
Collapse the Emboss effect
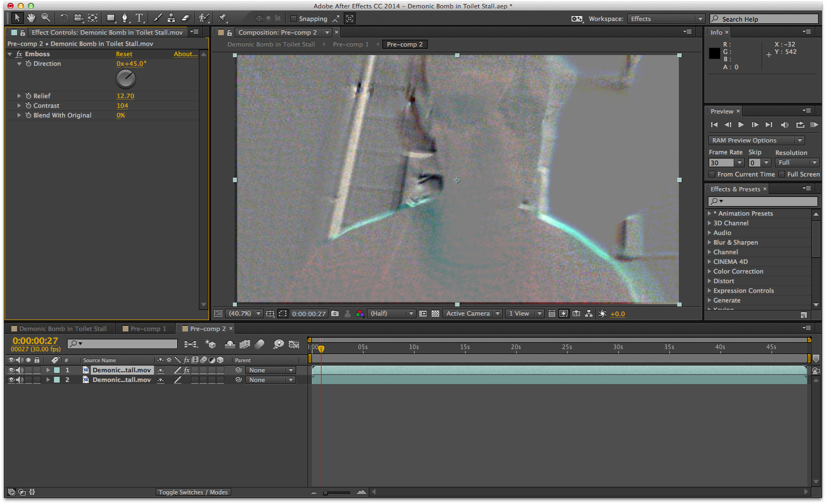[10, 54]
